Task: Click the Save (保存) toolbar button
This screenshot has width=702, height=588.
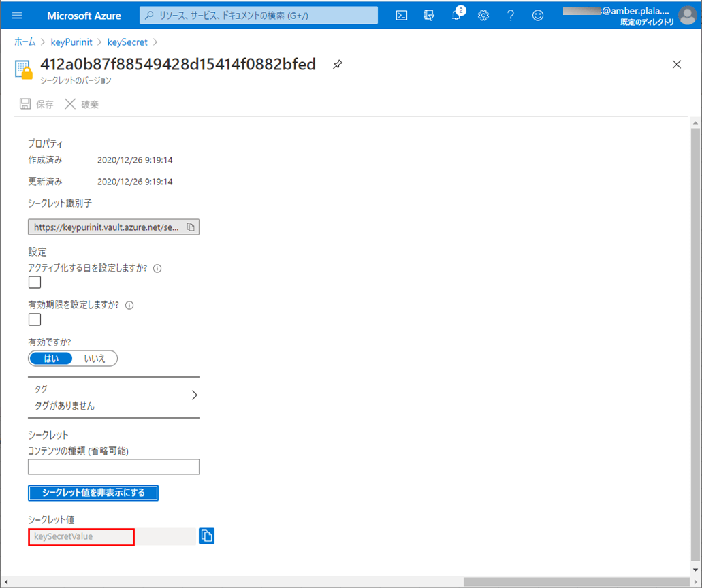Action: pos(36,104)
